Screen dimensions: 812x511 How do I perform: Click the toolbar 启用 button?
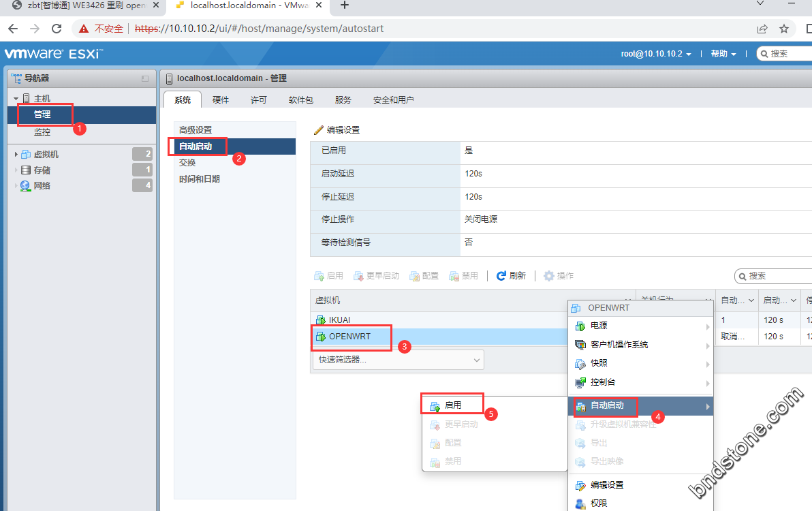point(329,276)
